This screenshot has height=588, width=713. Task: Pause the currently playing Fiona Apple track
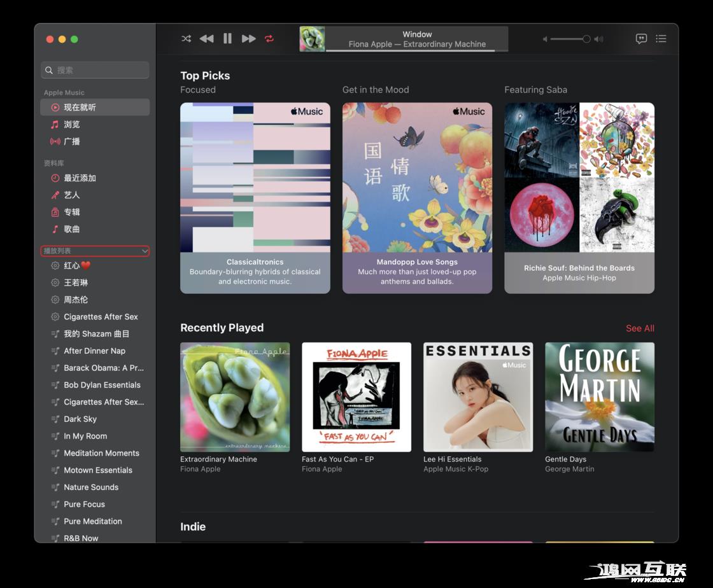tap(227, 38)
